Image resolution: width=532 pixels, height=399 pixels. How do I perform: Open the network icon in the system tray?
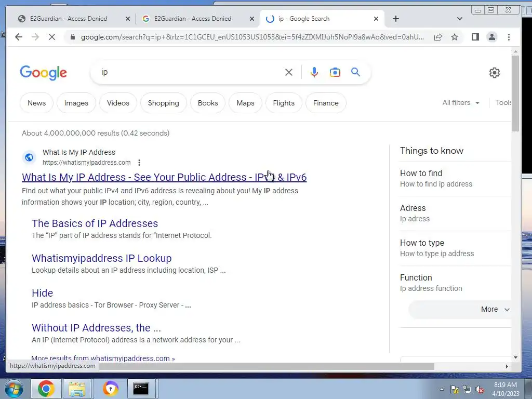[x=467, y=390]
